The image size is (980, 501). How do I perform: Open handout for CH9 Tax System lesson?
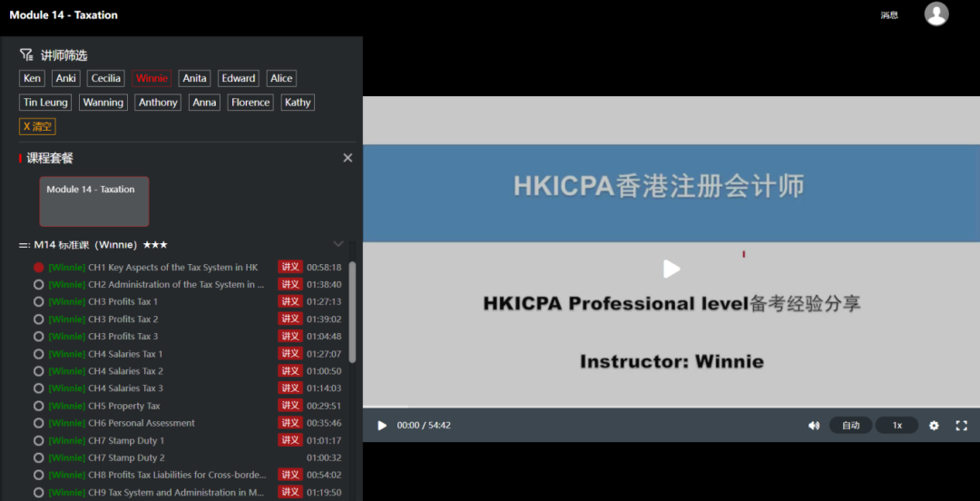[x=290, y=492]
